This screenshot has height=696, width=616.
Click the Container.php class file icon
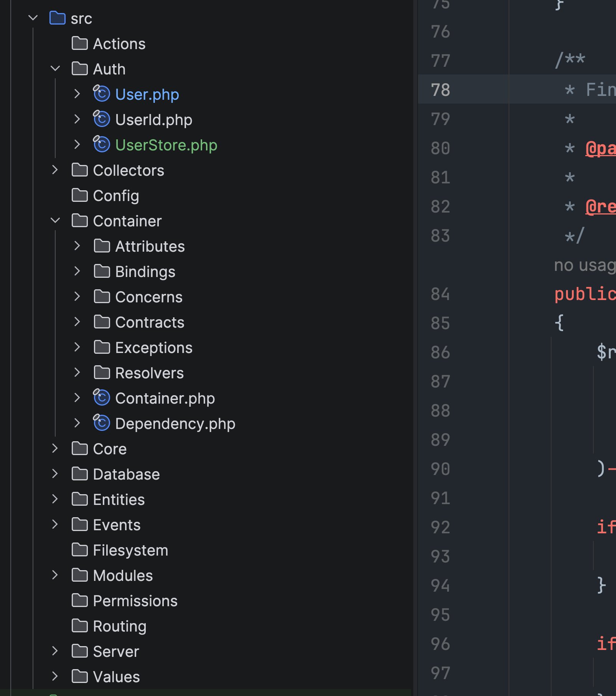coord(102,398)
